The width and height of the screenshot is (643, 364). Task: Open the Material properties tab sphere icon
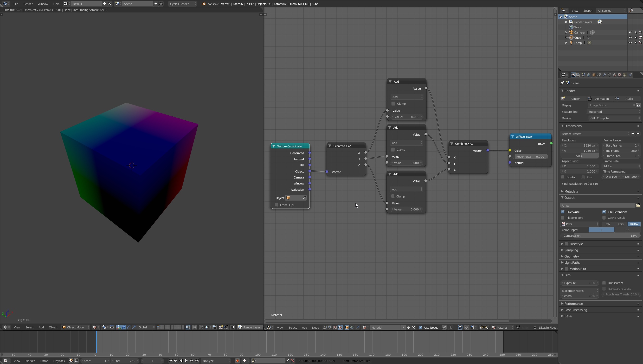tap(615, 75)
